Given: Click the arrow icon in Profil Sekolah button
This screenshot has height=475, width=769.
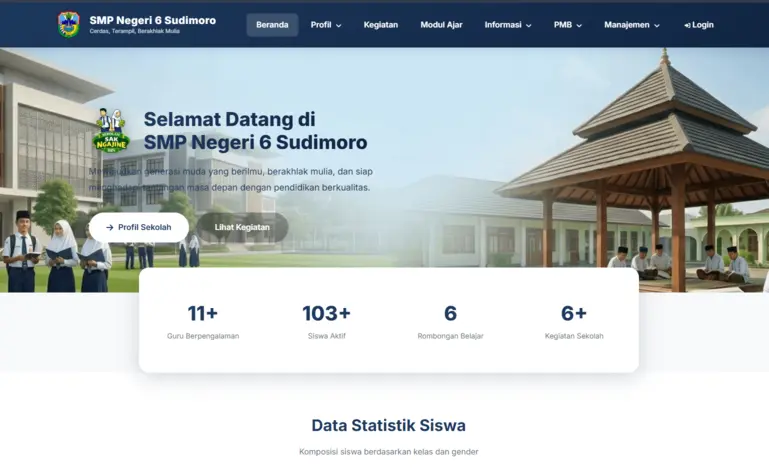Looking at the screenshot, I should 110,227.
